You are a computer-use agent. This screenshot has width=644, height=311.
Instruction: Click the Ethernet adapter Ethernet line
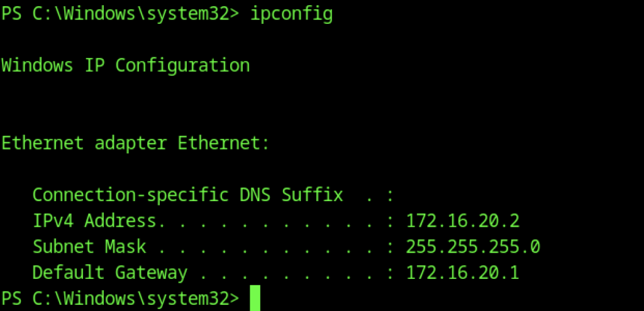pos(135,143)
